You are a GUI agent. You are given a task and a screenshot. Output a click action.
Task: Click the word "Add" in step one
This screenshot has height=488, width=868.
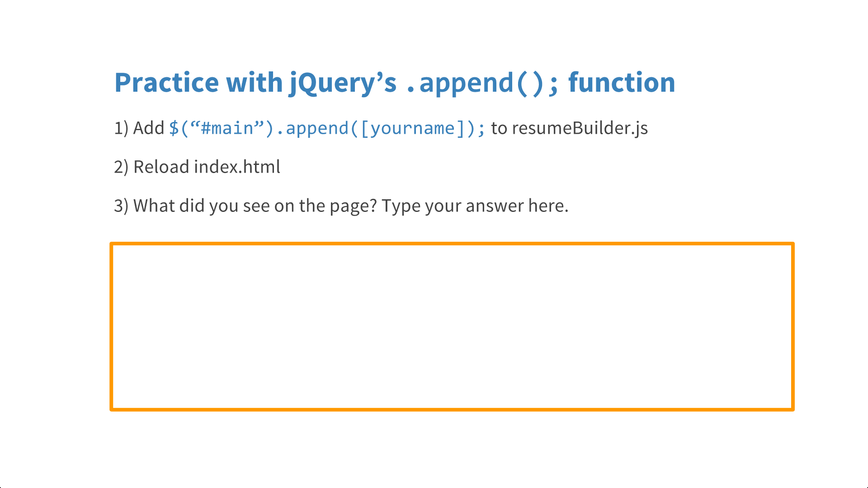click(148, 128)
